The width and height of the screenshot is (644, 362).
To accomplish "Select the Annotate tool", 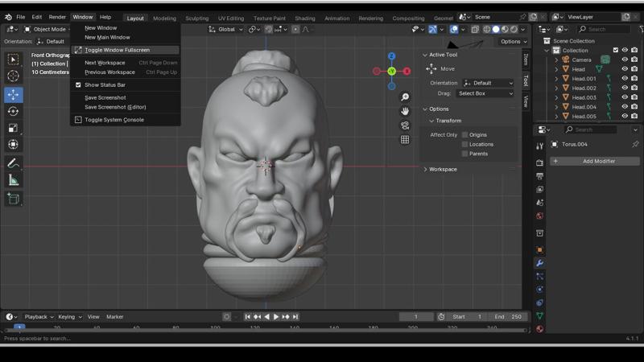I will [x=13, y=163].
